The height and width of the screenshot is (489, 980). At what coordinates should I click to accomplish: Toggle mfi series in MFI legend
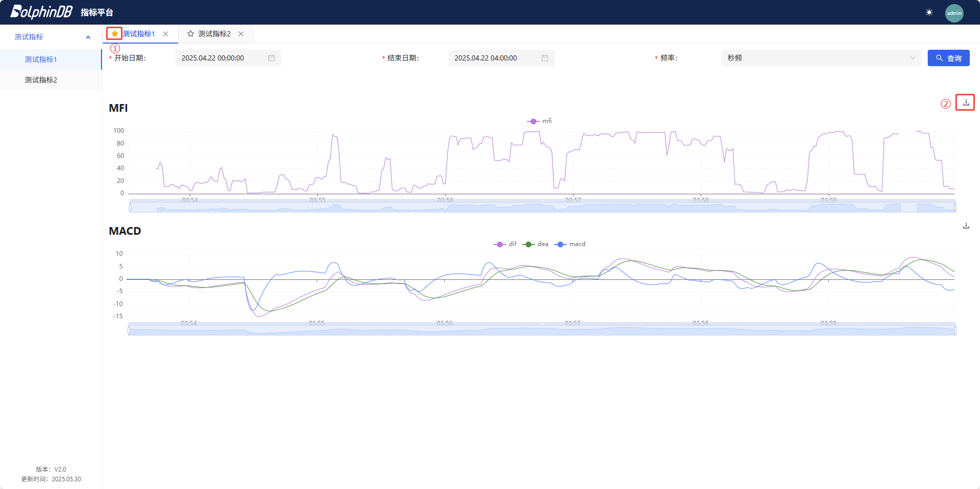(539, 121)
